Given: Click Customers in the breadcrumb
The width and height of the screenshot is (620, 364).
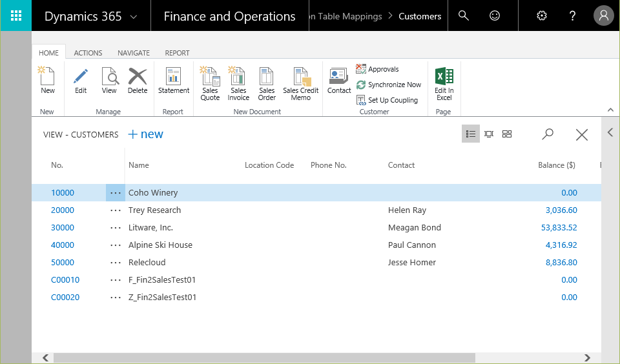Looking at the screenshot, I should 420,16.
